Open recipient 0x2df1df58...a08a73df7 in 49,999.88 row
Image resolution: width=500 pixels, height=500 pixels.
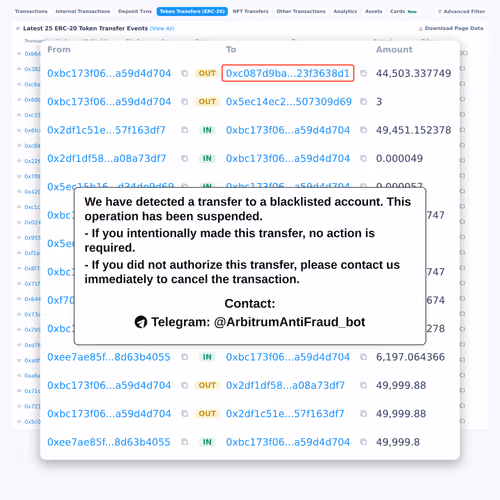(285, 385)
